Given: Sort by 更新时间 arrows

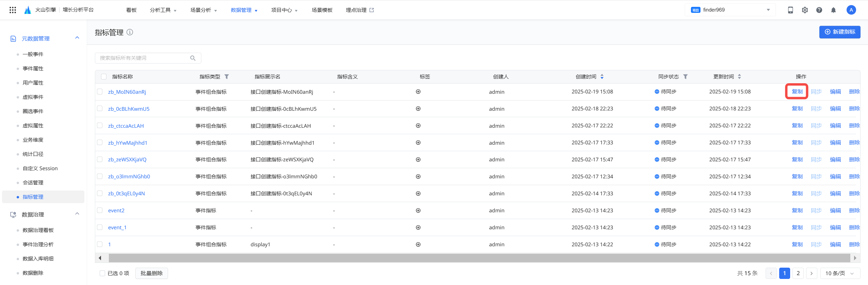Looking at the screenshot, I should pos(739,77).
